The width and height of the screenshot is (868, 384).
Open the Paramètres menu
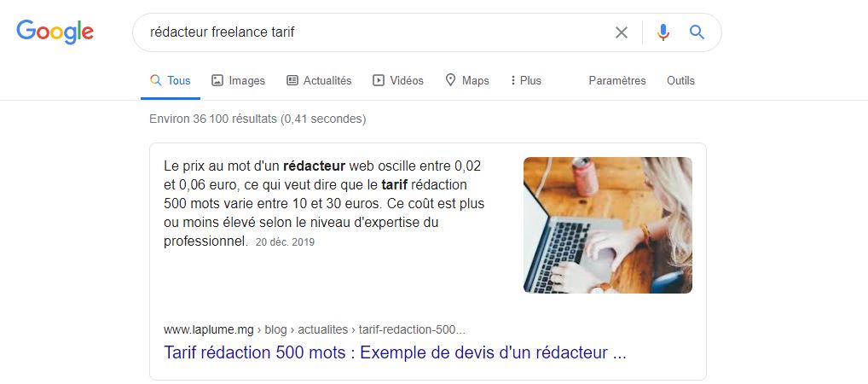point(617,80)
